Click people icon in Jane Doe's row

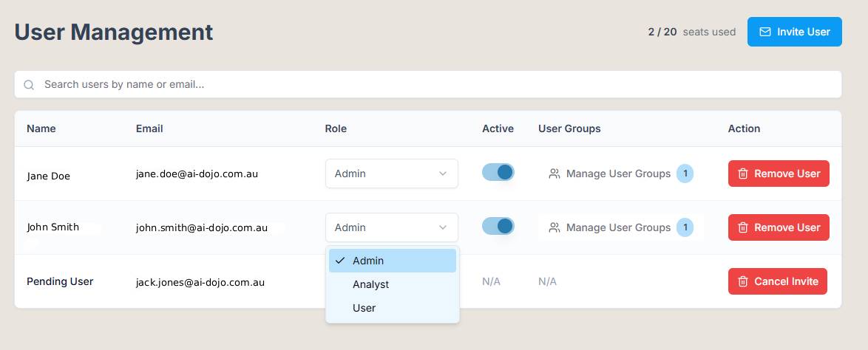click(555, 174)
